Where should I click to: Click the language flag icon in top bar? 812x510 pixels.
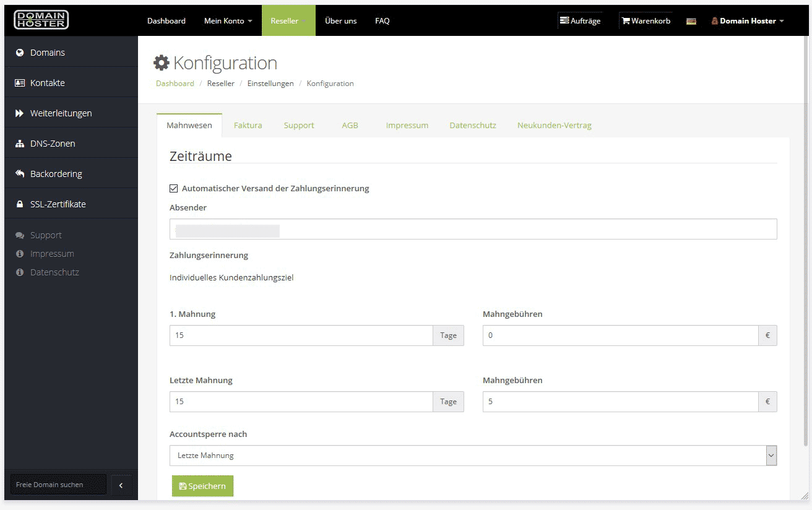pyautogui.click(x=691, y=21)
